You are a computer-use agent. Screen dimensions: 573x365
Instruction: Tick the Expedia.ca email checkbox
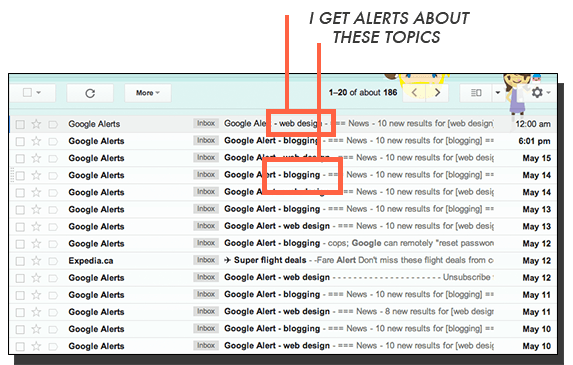click(20, 261)
